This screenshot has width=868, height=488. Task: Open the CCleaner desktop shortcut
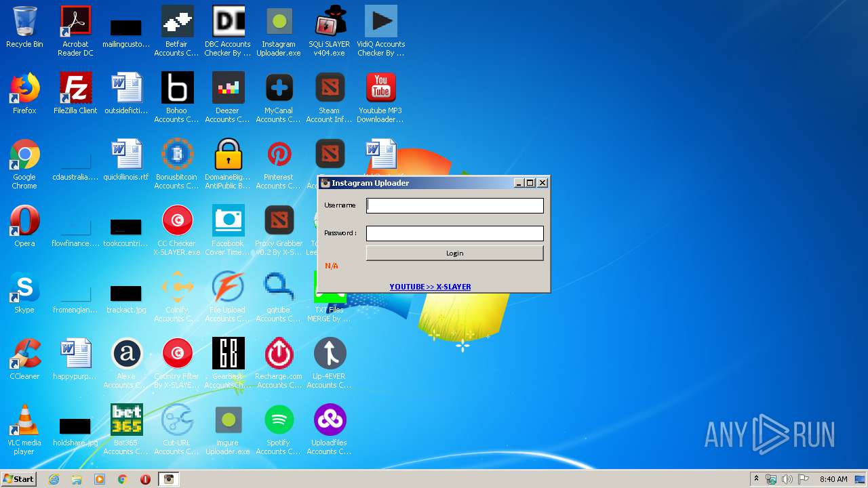tap(24, 359)
